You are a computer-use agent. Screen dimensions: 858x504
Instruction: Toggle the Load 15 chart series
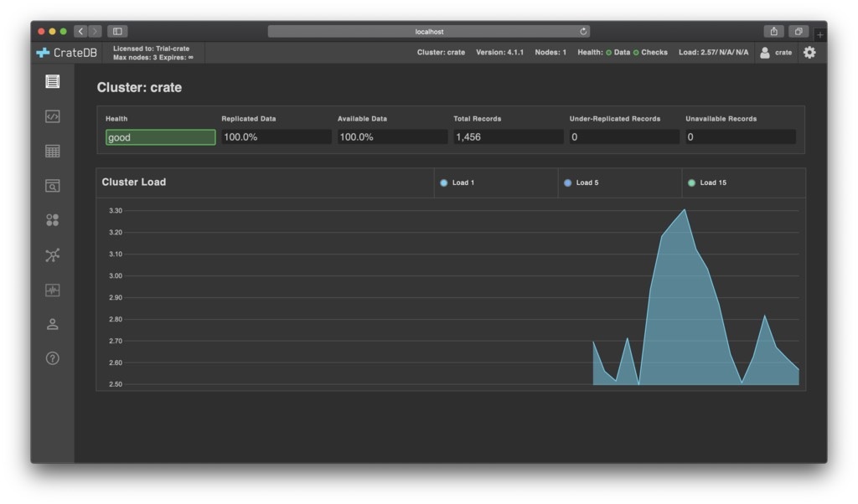pos(707,183)
